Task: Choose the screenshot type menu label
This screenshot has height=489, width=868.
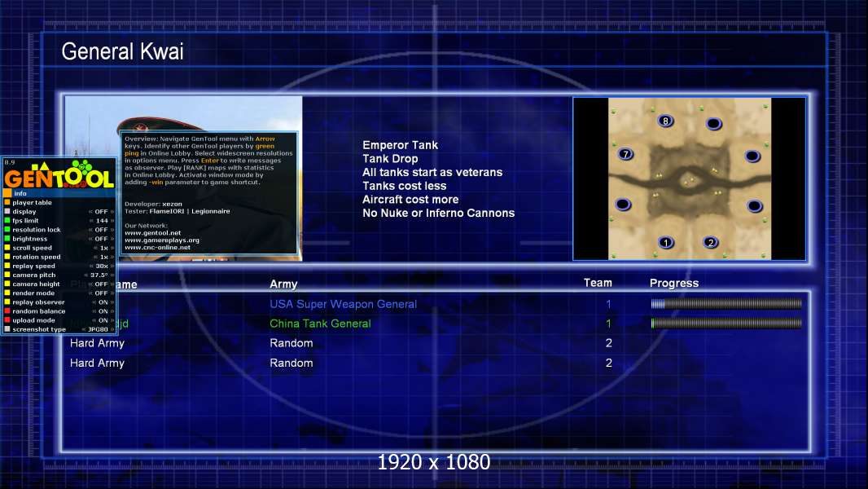Action: [39, 329]
